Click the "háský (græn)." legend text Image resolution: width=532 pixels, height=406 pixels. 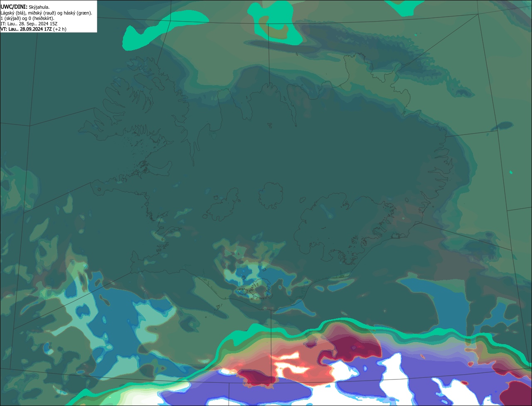(77, 13)
